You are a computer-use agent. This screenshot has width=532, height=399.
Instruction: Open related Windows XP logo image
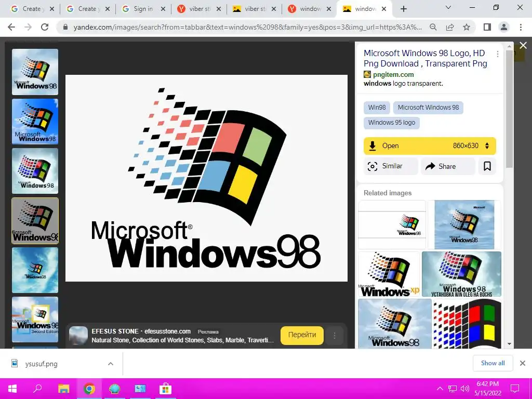[x=389, y=274]
